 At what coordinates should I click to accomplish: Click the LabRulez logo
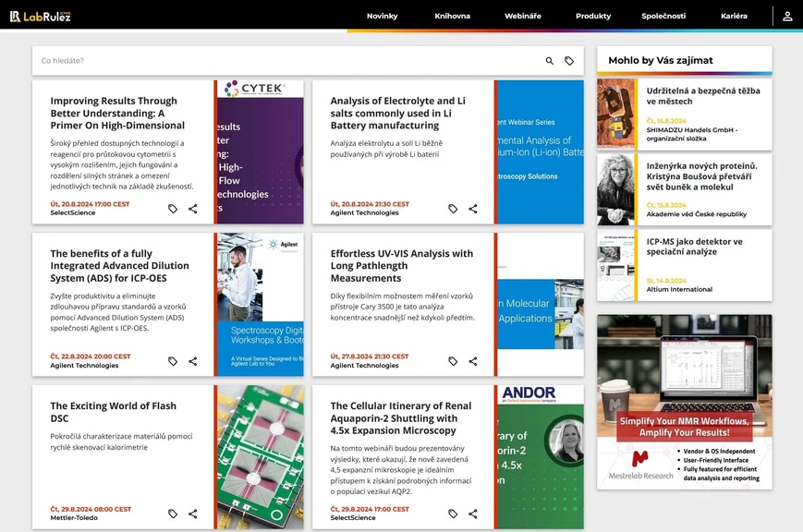coord(40,16)
